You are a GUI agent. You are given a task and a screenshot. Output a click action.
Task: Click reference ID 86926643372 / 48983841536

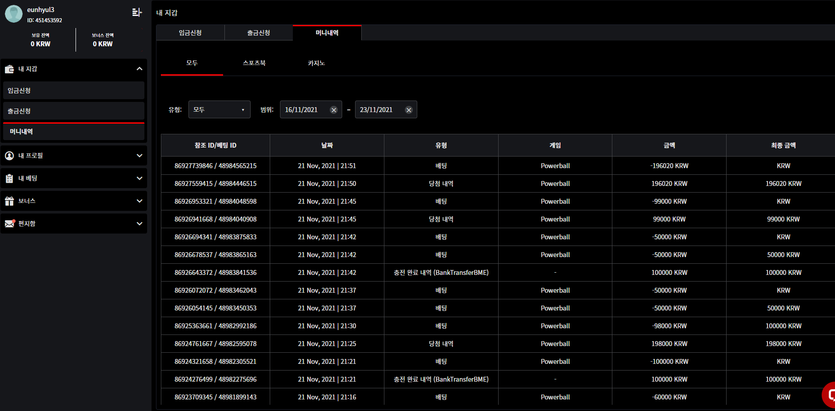[x=216, y=273]
